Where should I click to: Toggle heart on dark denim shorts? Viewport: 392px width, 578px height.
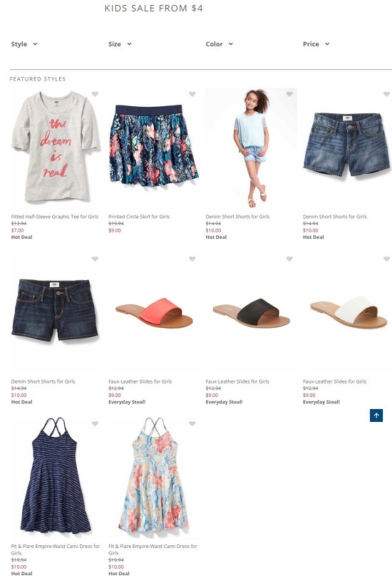click(95, 259)
